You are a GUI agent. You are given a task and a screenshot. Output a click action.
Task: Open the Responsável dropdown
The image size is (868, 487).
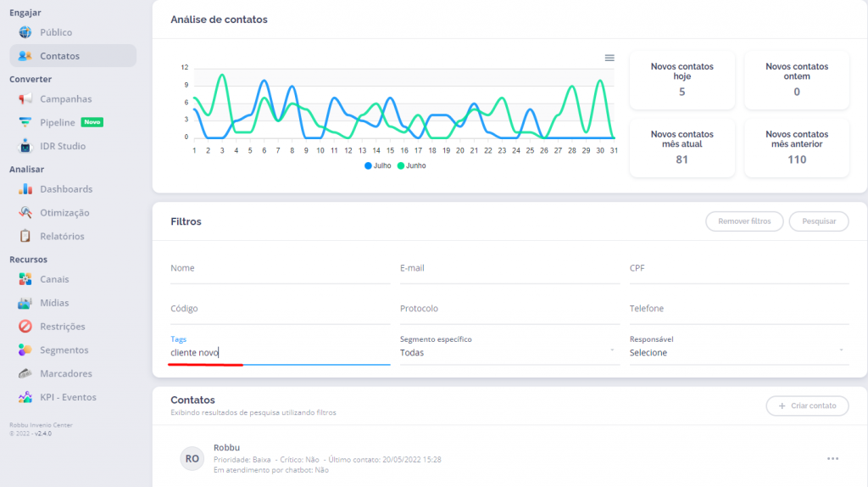coord(737,352)
